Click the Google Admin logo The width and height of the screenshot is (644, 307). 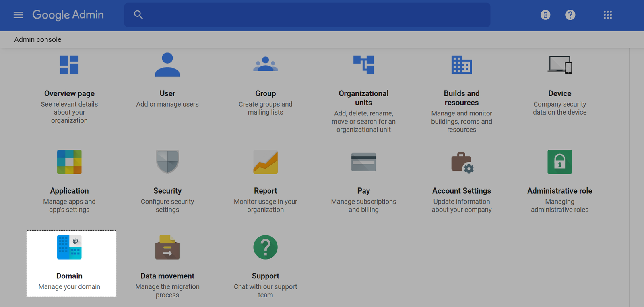[x=68, y=15]
